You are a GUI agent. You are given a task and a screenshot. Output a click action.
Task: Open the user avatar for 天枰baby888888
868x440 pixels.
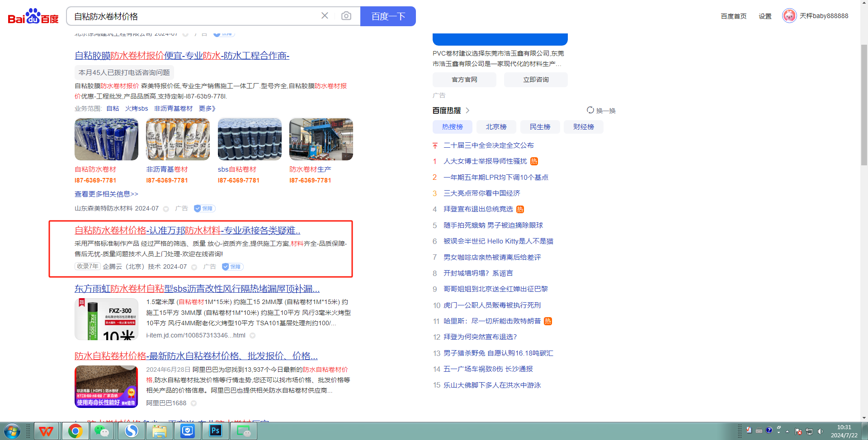[x=789, y=16]
